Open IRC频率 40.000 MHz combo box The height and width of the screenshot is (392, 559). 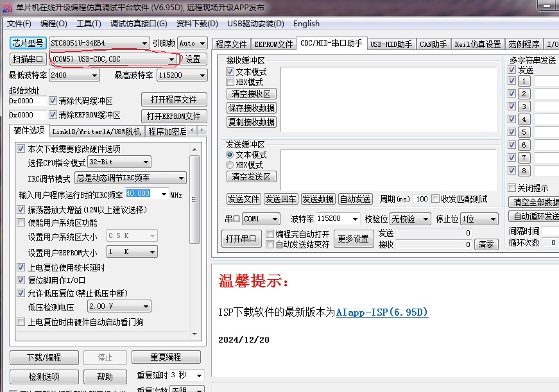click(x=146, y=194)
